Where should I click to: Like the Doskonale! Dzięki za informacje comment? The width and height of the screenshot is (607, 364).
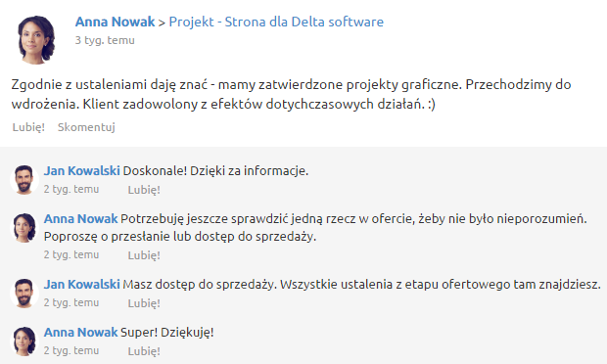tap(144, 190)
